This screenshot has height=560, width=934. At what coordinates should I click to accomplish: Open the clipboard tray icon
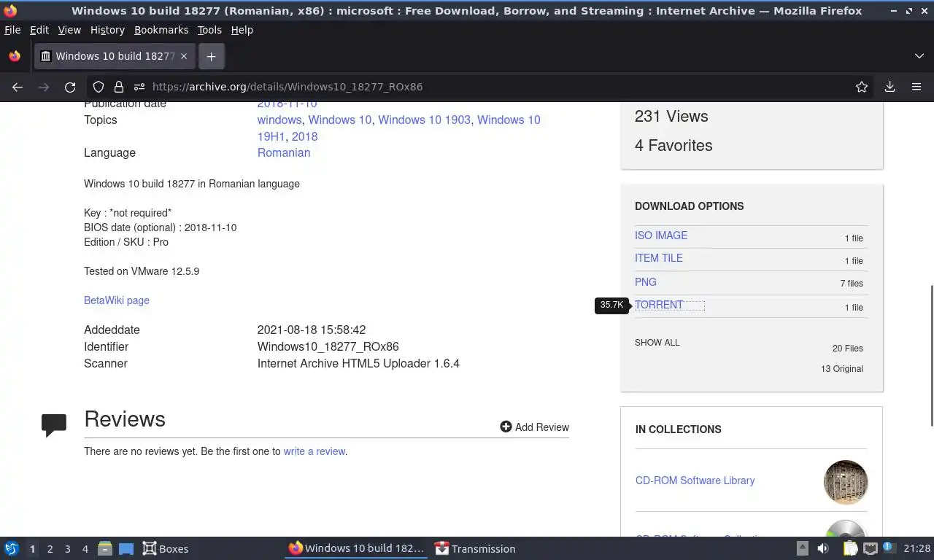(851, 548)
